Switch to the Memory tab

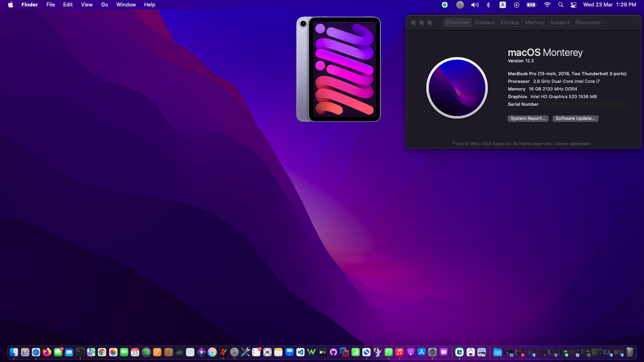[535, 23]
